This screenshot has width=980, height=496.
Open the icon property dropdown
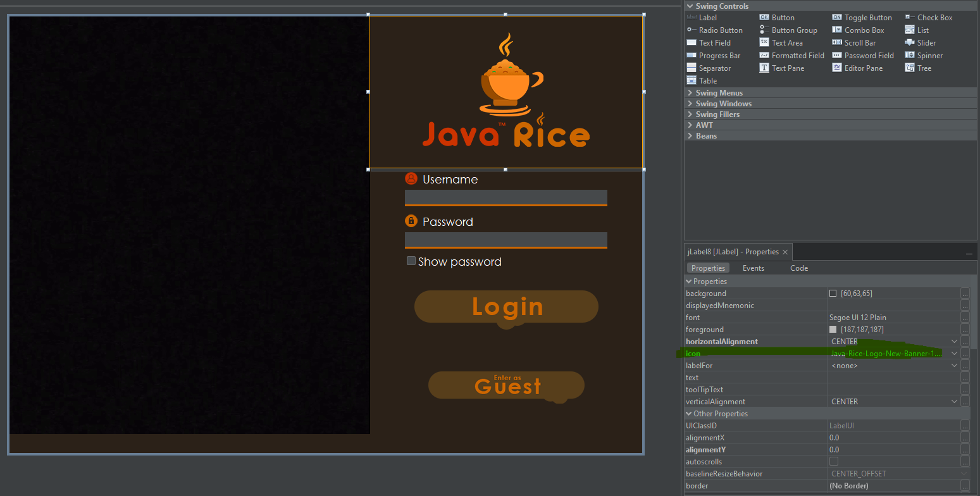pyautogui.click(x=955, y=354)
